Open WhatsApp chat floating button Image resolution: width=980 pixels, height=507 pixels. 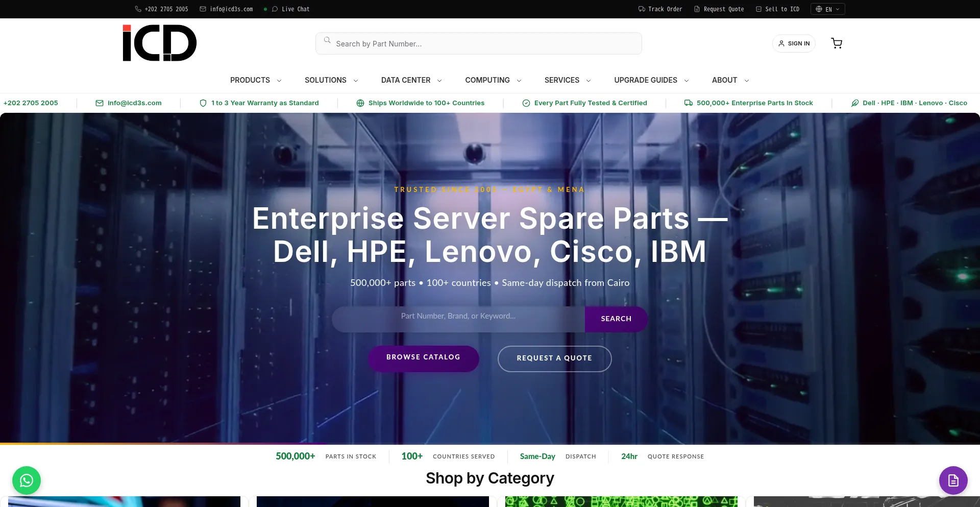27,480
